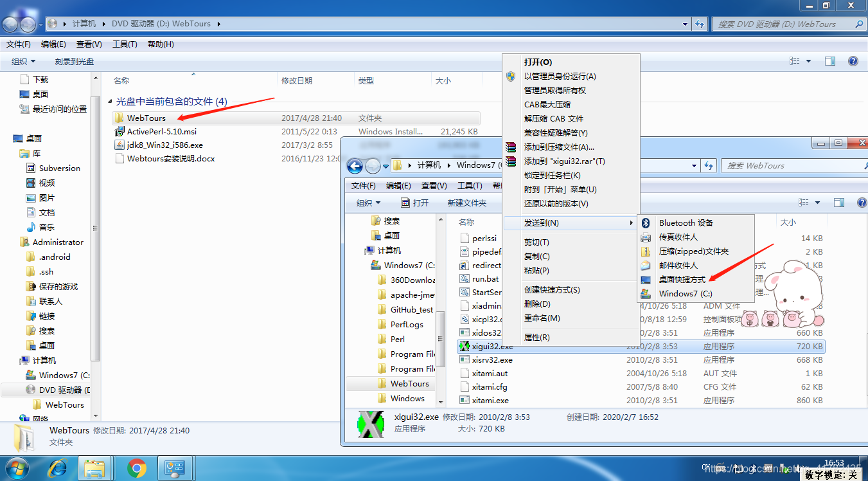Image resolution: width=868 pixels, height=481 pixels.
Task: Collapse 光盘中当前包含的文件 group
Action: 111,102
